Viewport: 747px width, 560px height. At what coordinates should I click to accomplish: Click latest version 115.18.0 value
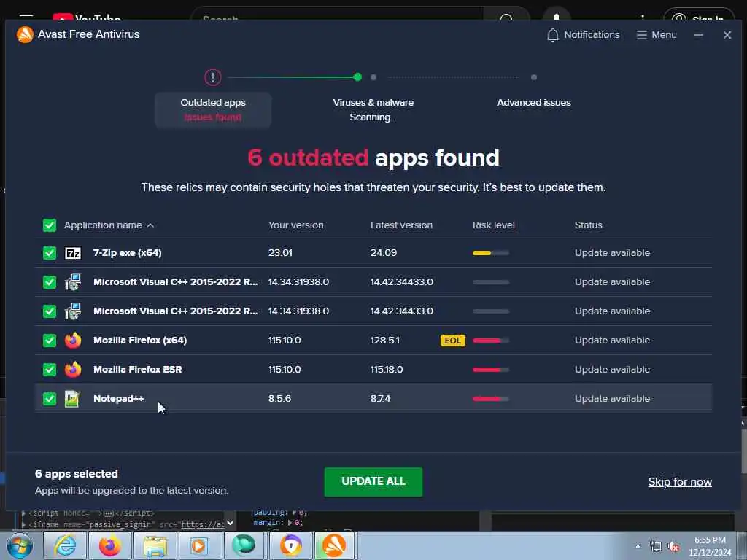pos(387,369)
